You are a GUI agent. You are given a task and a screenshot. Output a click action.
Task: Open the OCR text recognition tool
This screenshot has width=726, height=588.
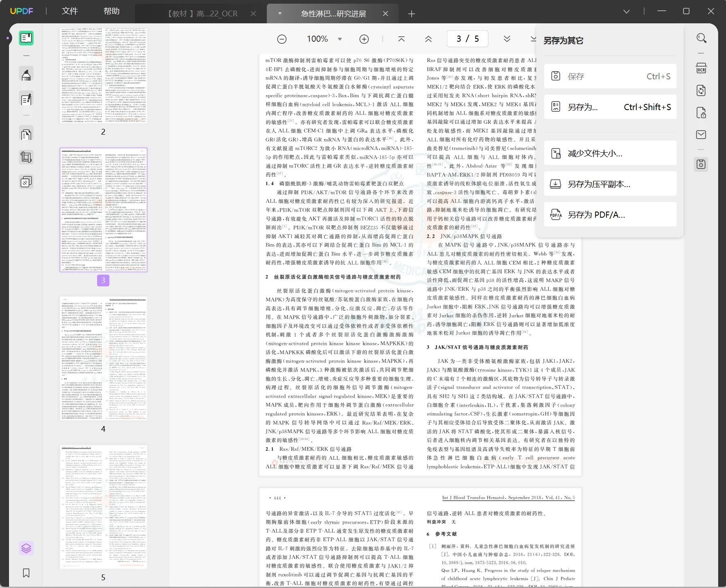coord(701,68)
